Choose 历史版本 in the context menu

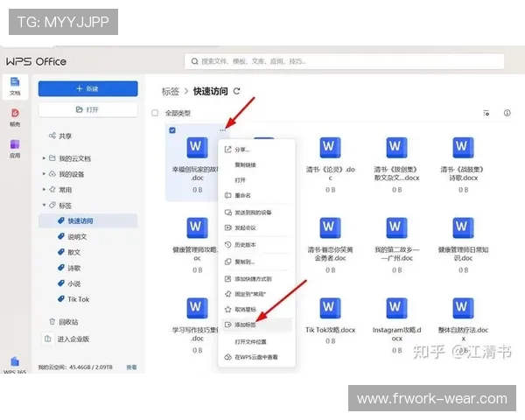pyautogui.click(x=256, y=245)
